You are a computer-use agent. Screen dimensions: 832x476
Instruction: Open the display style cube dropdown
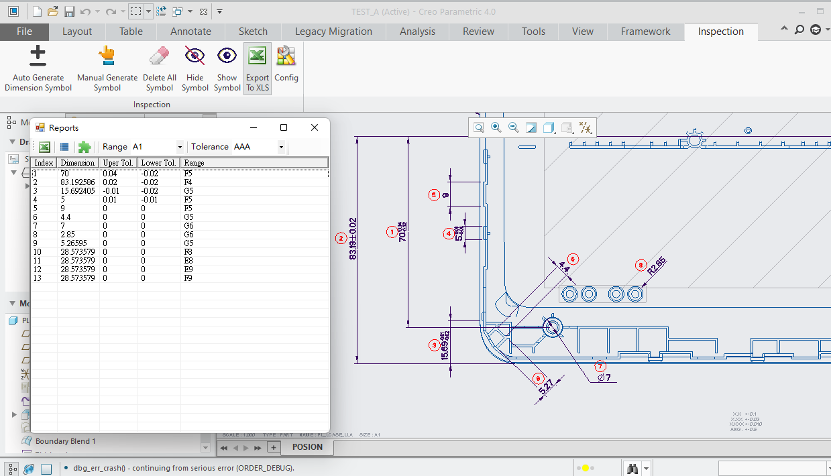[x=549, y=128]
